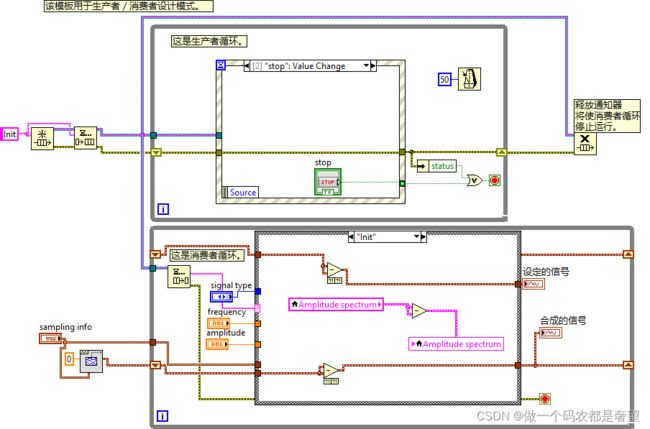Click the 合成的信号 waveform indicator terminal
This screenshot has width=650, height=429.
click(x=551, y=333)
